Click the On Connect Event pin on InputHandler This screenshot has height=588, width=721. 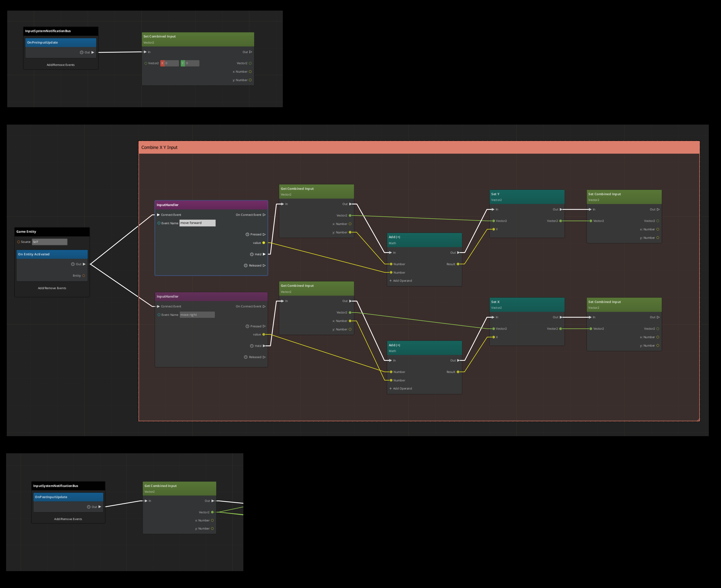coord(264,214)
